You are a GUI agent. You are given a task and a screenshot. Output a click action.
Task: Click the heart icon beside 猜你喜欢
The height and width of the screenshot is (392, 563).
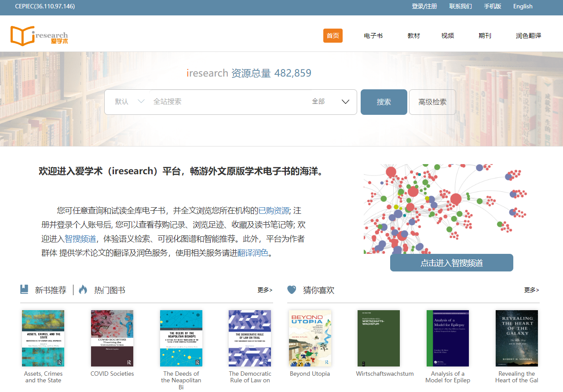[x=292, y=289]
